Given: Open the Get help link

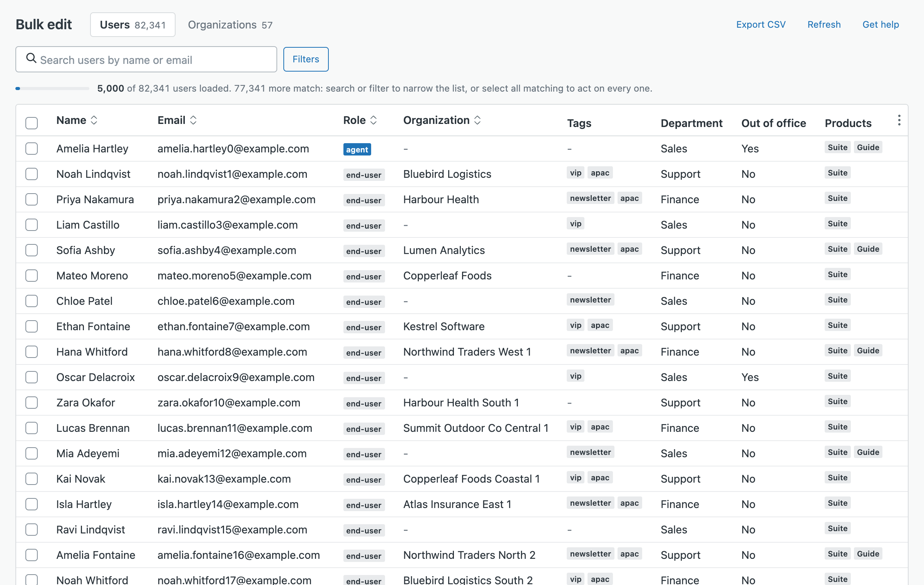Looking at the screenshot, I should 880,25.
